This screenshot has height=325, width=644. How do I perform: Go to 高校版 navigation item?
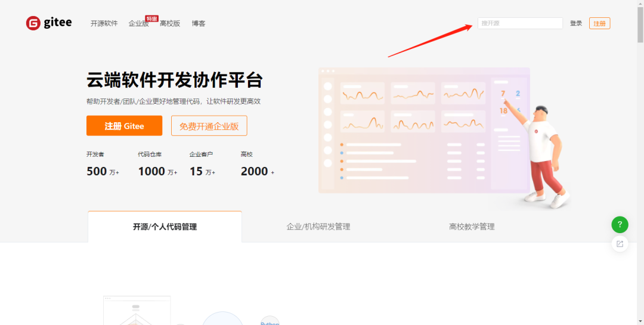170,23
